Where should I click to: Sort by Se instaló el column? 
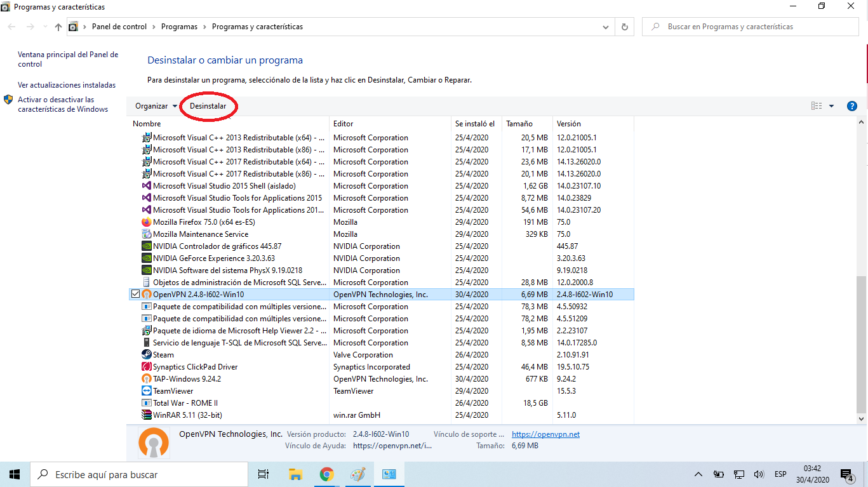pos(477,124)
